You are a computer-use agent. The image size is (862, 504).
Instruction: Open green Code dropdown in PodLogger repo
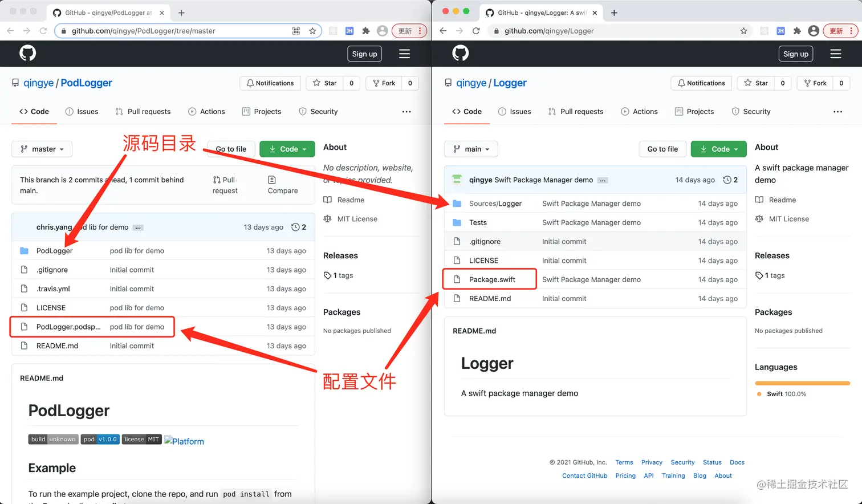click(287, 149)
